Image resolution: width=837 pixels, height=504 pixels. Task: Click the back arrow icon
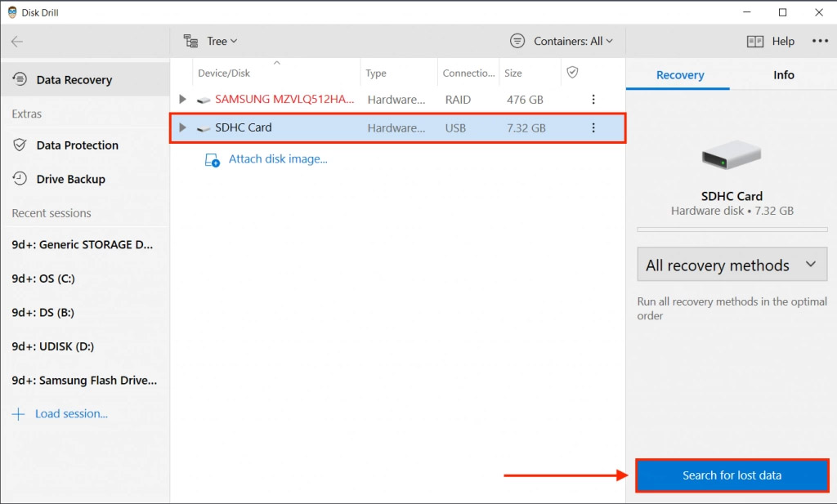(17, 42)
